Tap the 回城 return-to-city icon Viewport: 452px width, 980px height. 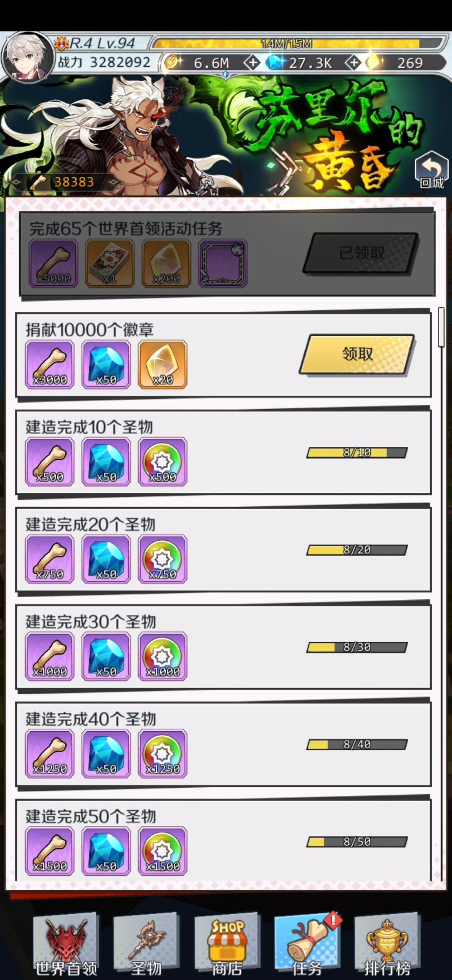(432, 170)
